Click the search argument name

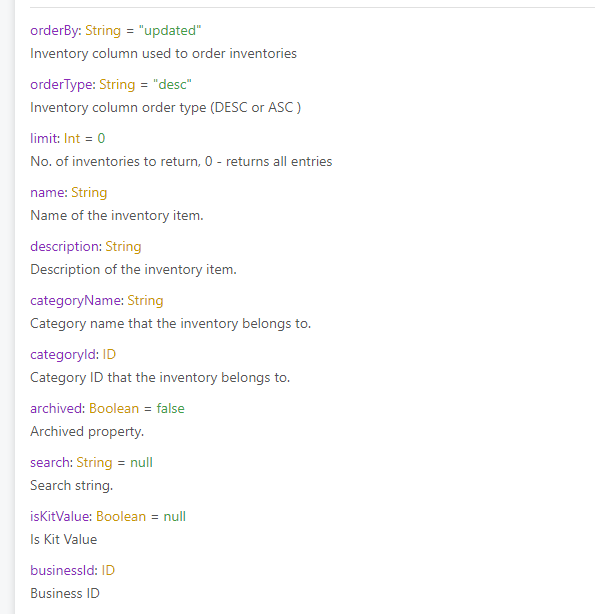click(50, 463)
